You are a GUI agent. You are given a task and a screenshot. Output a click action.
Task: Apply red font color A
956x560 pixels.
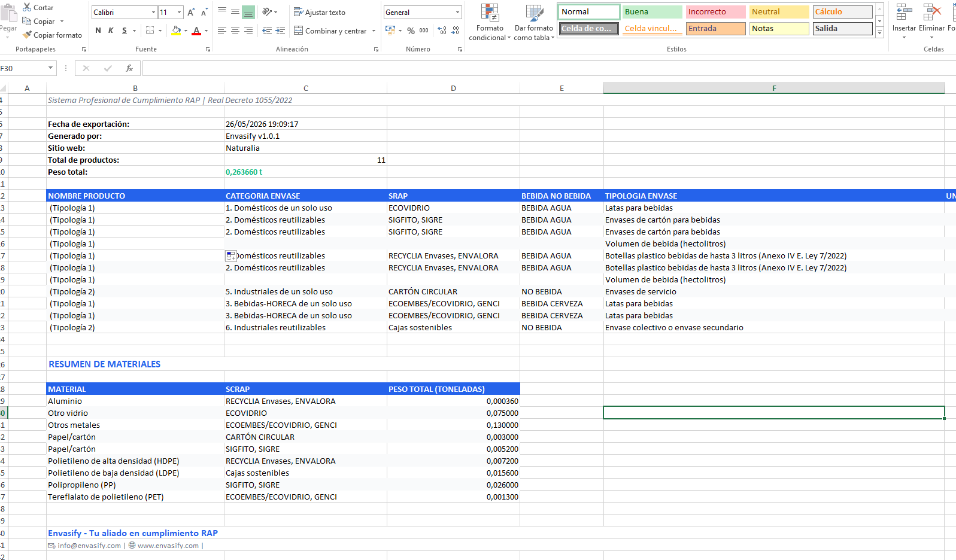196,31
